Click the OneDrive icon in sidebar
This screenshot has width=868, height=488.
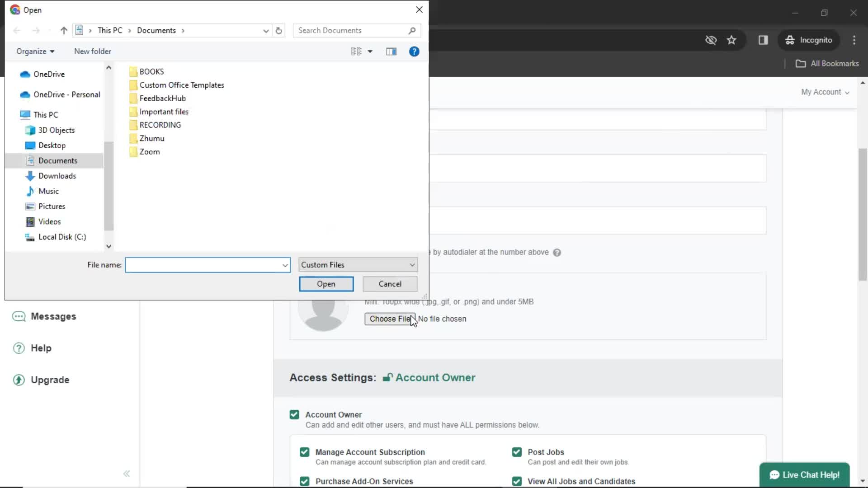25,74
